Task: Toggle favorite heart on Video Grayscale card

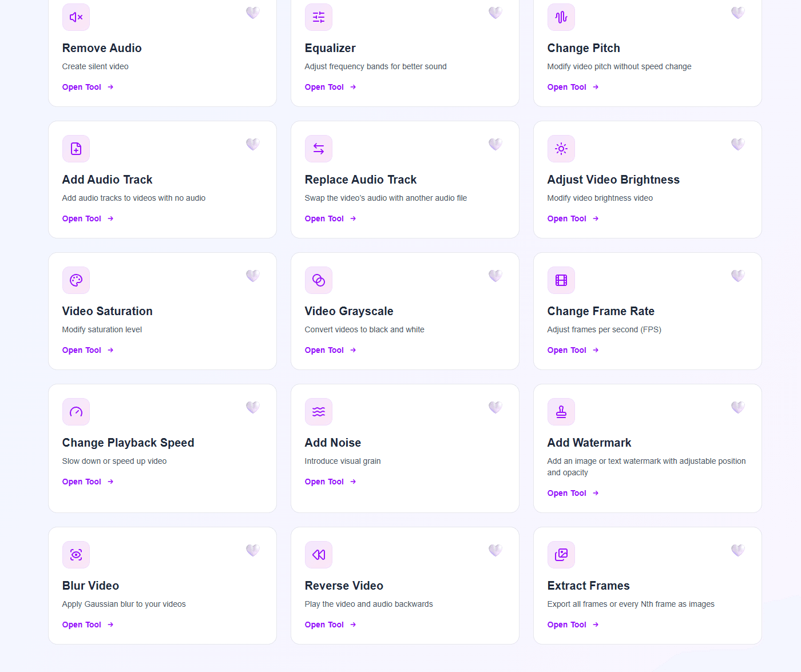Action: [x=495, y=276]
